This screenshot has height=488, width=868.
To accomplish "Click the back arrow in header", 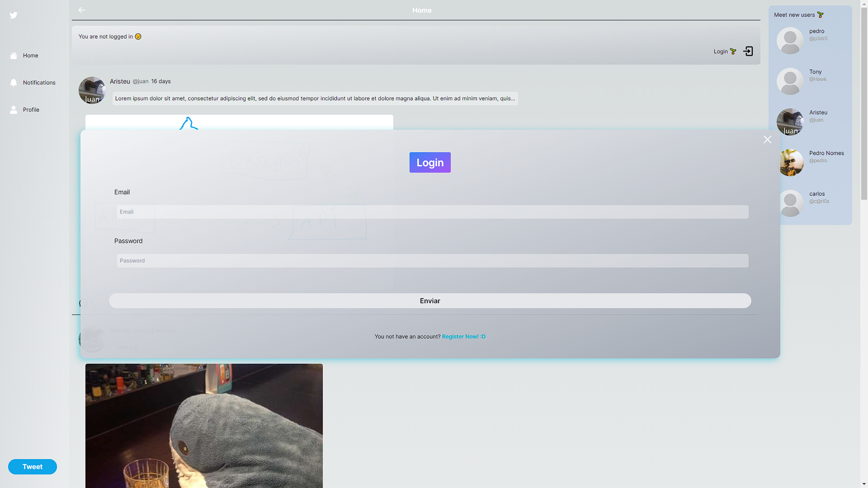I will point(82,10).
